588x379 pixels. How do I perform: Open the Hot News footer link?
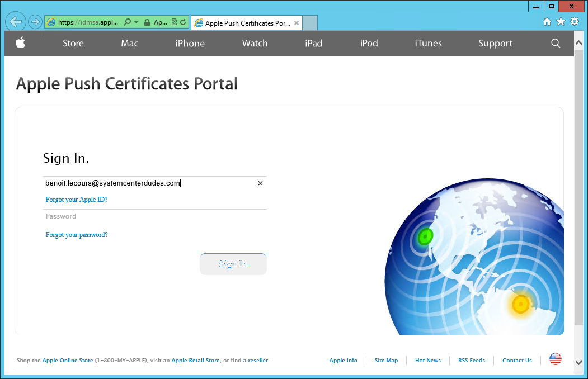point(428,361)
